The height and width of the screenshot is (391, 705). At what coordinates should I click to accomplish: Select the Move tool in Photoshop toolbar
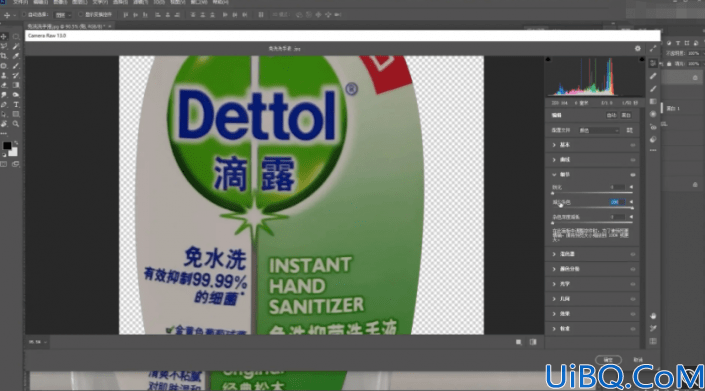(x=4, y=36)
